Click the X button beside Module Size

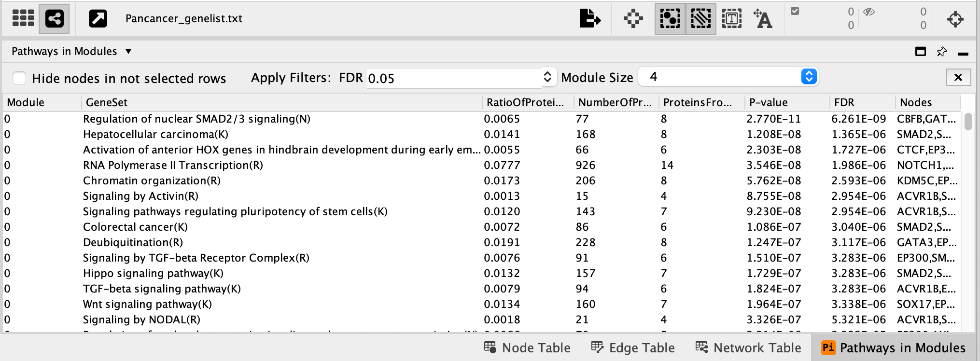[958, 77]
